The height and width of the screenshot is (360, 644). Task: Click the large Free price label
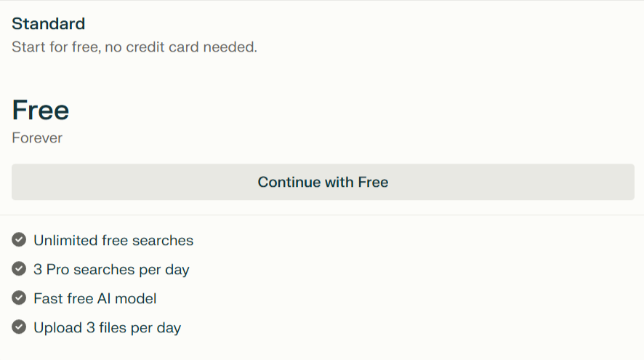40,110
